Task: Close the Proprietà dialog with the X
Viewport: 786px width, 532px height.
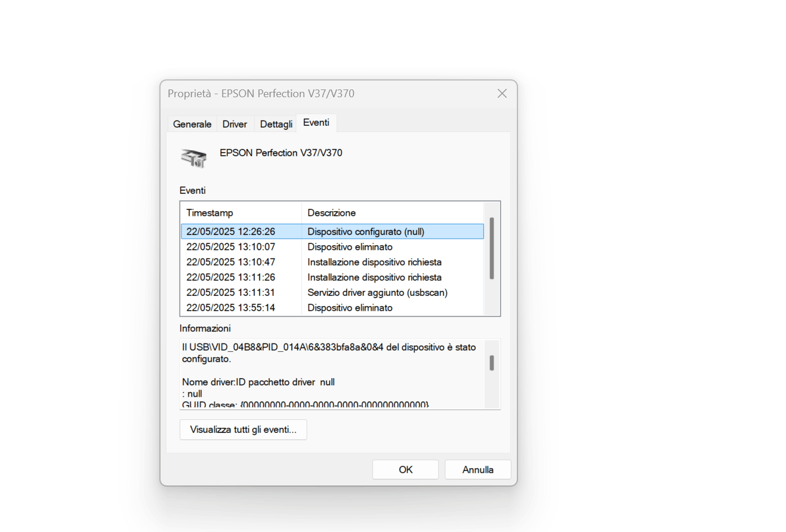Action: coord(502,94)
